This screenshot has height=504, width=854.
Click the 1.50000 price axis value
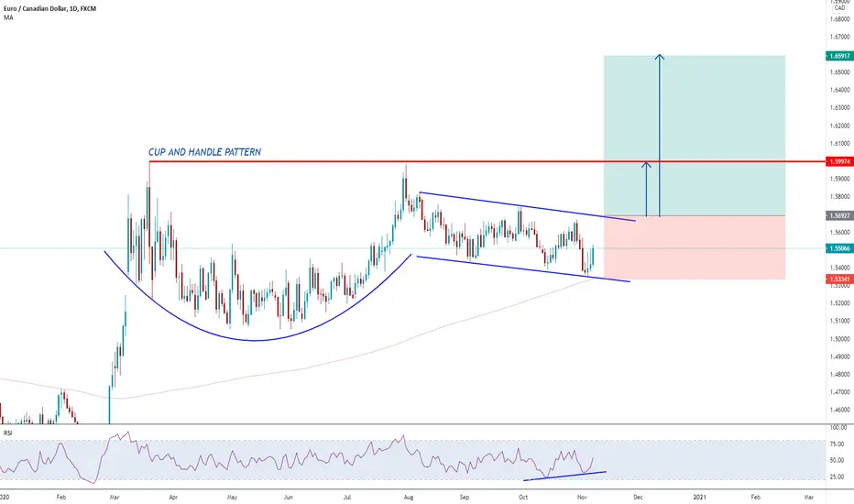click(840, 339)
